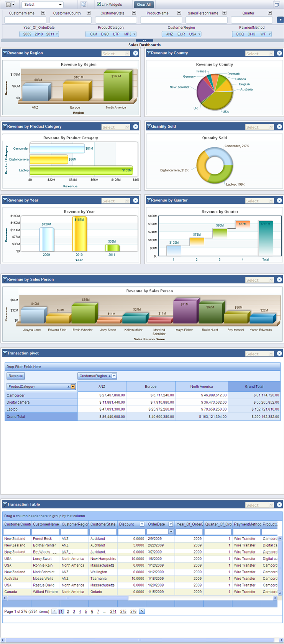Open the OrderDate column filter dropdown
Screen dimensions: 284x644
click(171, 532)
